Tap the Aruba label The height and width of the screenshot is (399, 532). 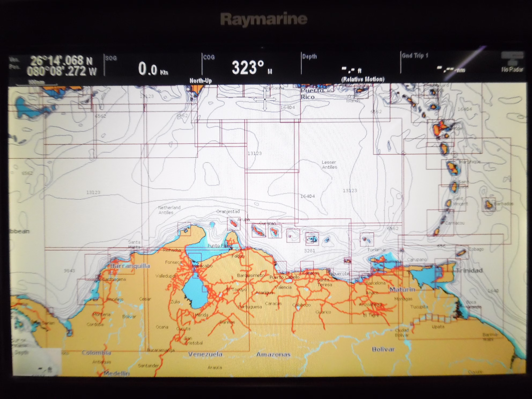243,220
